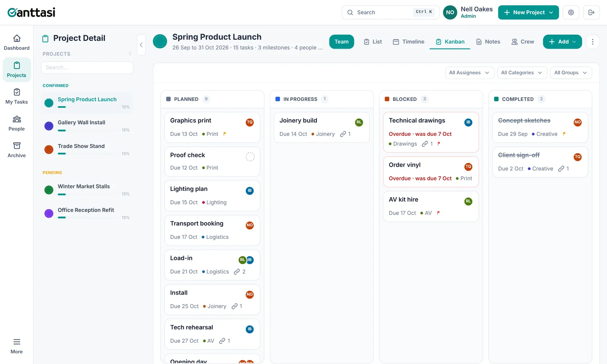
Task: Click the Office Reception Refit color circle
Action: click(49, 213)
